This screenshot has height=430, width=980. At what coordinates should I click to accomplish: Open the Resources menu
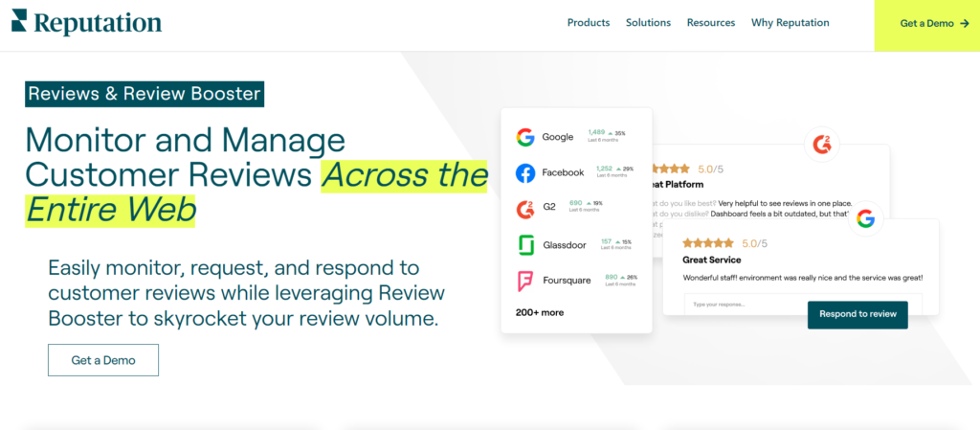pos(710,23)
